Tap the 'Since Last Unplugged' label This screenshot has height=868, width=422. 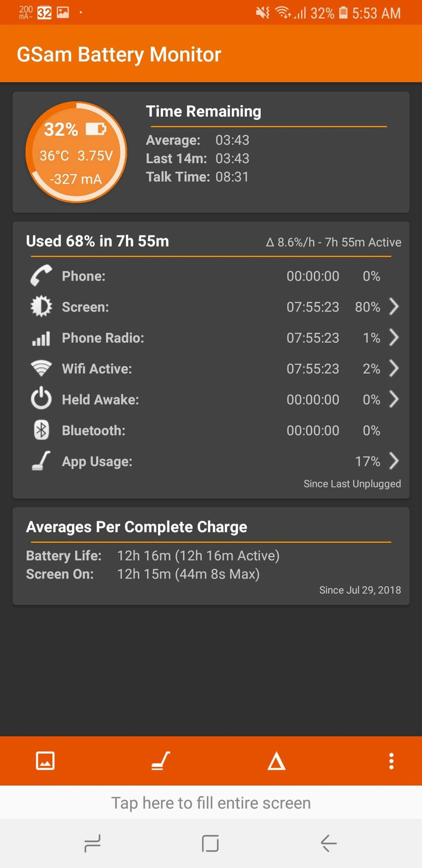pyautogui.click(x=352, y=484)
